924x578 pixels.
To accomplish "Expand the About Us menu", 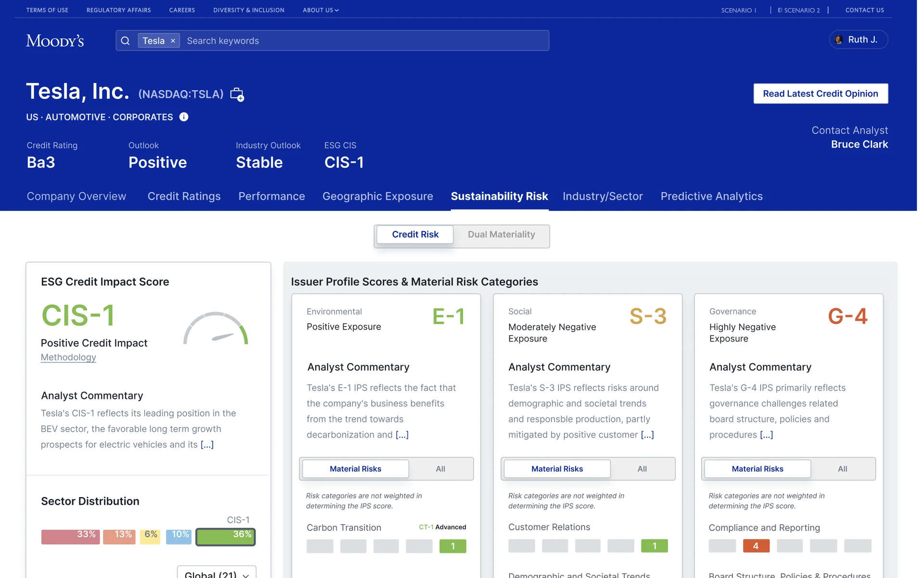I will pos(321,10).
